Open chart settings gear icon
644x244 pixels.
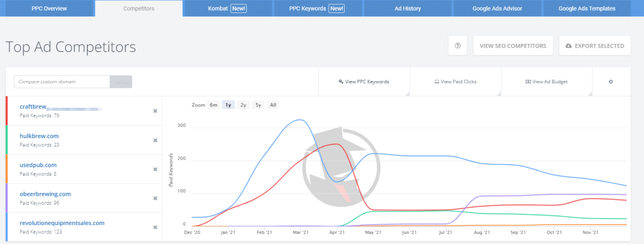(x=611, y=82)
